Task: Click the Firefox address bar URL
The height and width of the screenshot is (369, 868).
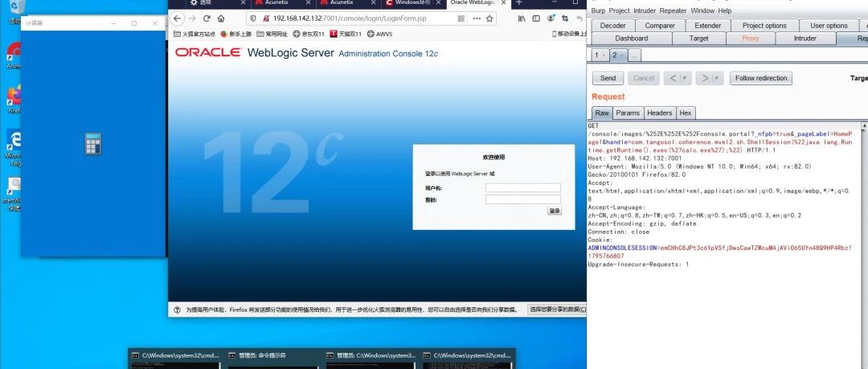Action: coord(350,18)
